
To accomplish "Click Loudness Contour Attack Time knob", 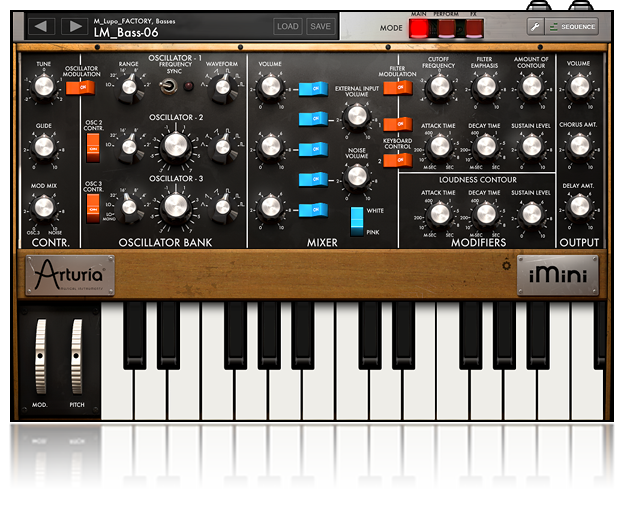I will [440, 214].
